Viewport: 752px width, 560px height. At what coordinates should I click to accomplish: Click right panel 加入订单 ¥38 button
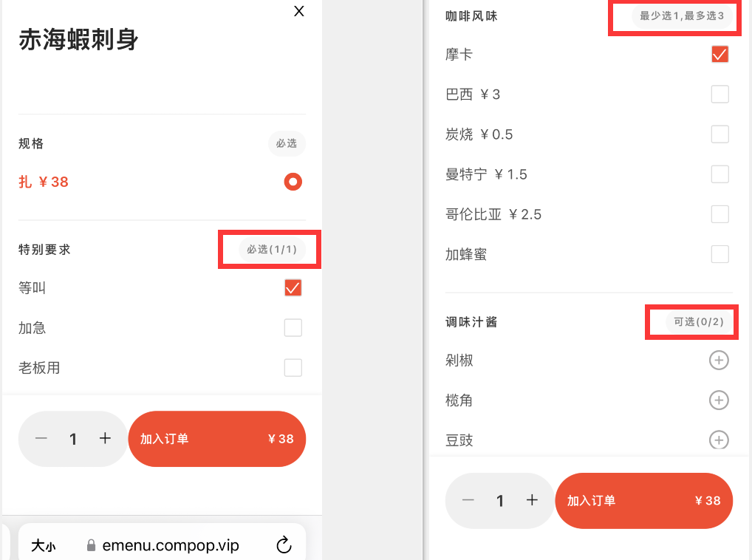[x=643, y=501]
